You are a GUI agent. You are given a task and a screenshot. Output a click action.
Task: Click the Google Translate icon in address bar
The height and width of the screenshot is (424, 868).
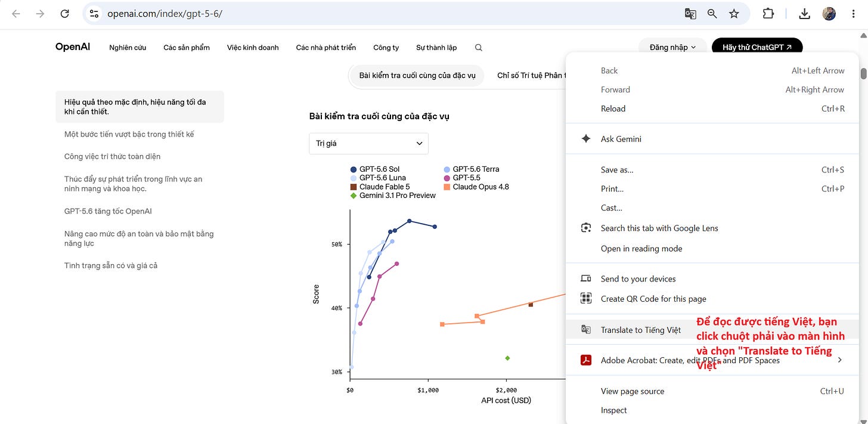point(690,14)
